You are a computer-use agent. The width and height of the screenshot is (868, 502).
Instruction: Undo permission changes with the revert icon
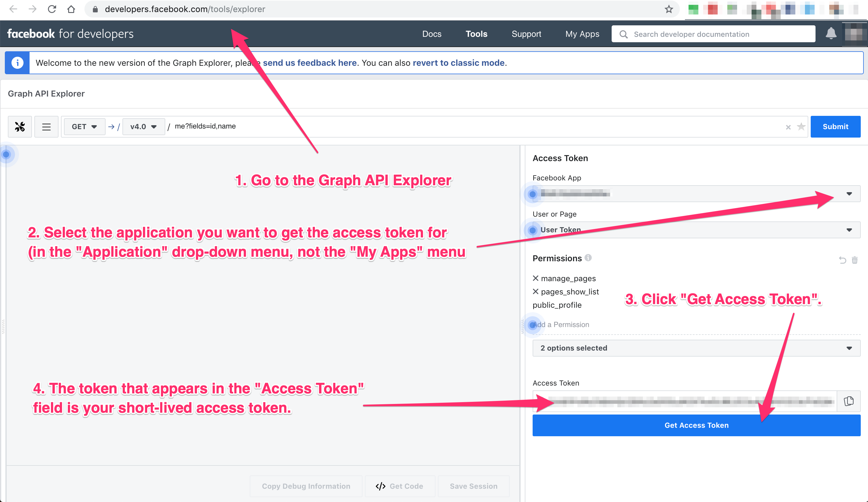pyautogui.click(x=842, y=260)
